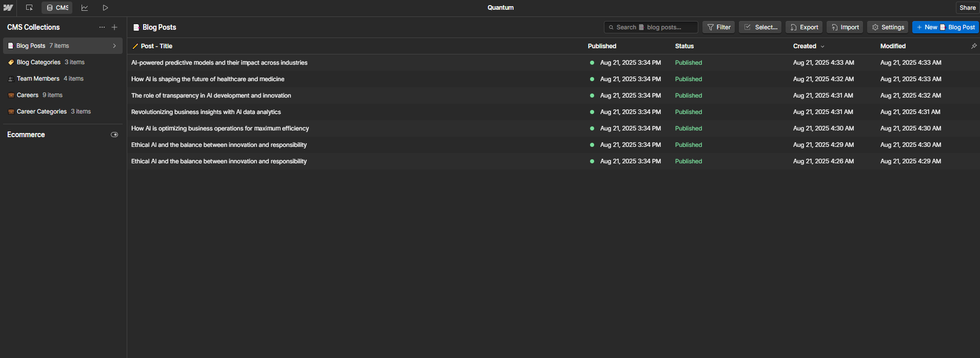The height and width of the screenshot is (358, 980).
Task: Create a New Blog Post
Action: point(946,27)
